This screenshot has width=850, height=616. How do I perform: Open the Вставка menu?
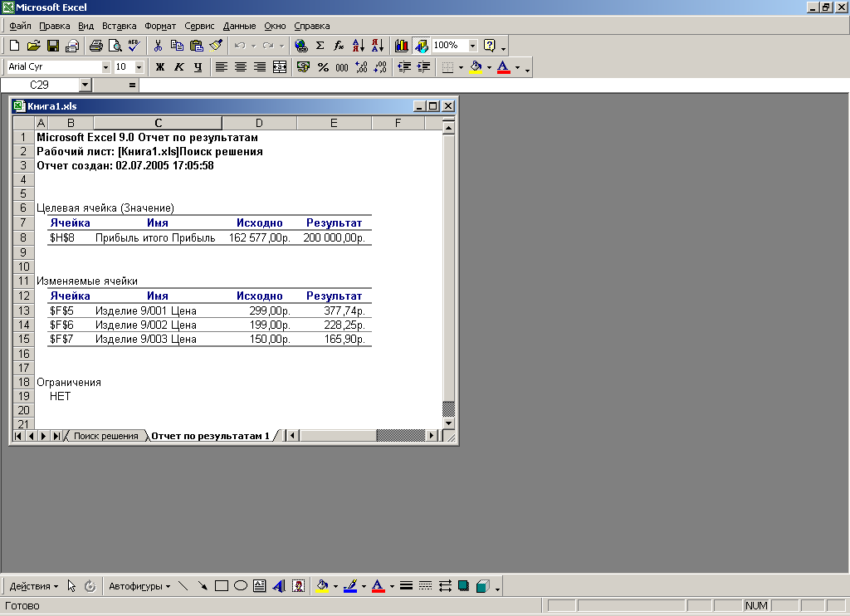coord(120,26)
